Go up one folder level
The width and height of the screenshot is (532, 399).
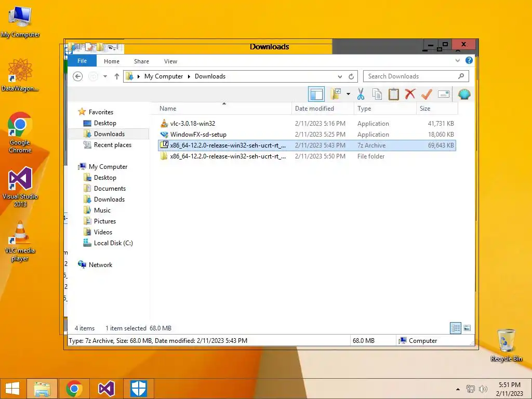(117, 76)
